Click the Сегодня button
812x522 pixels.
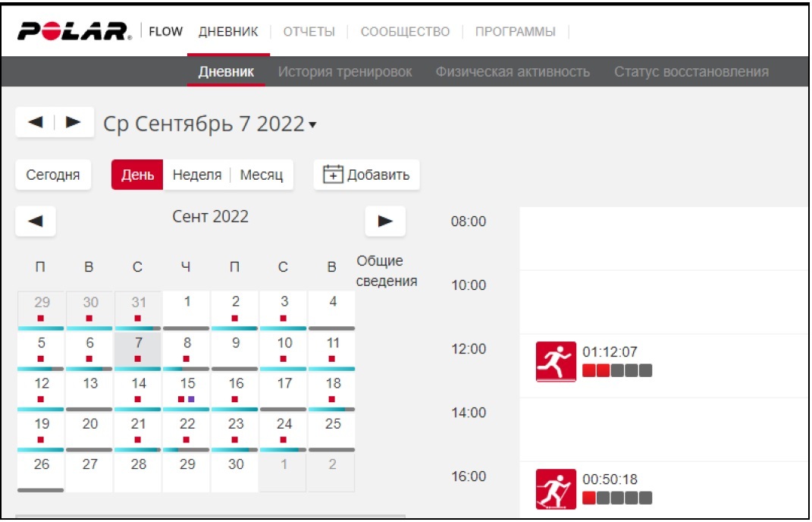tap(53, 175)
